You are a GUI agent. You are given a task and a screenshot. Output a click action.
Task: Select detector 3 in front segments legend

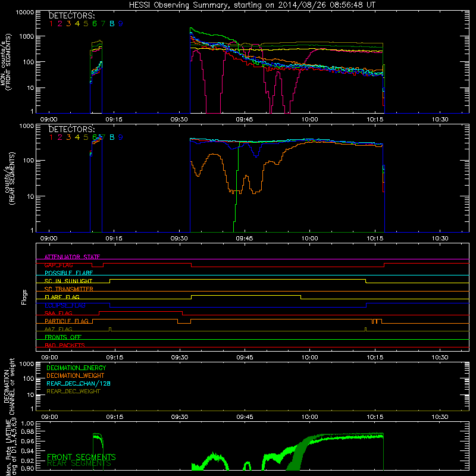(68, 24)
